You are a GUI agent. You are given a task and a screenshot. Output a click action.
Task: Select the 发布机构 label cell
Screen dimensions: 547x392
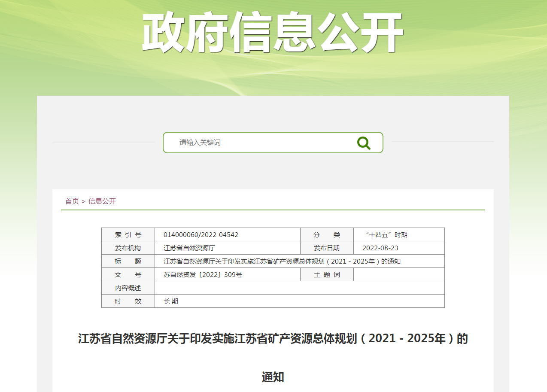(128, 248)
